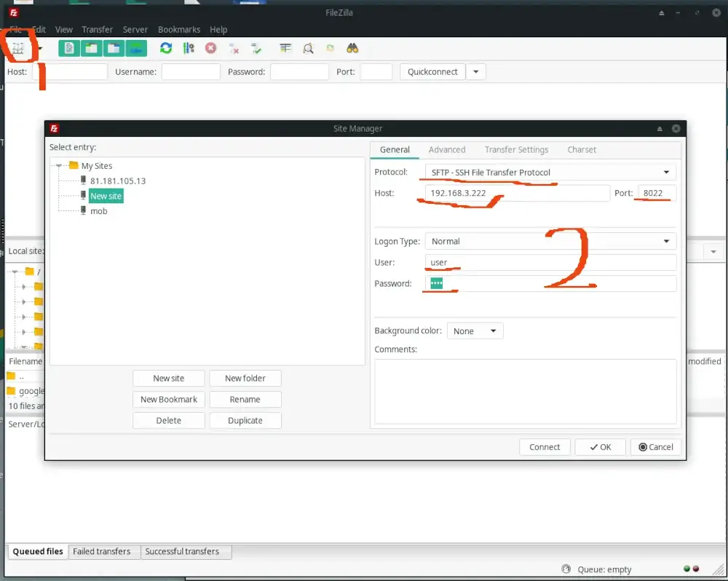Screen dimensions: 728x581
Task: Open the Background color dropdown
Action: click(x=475, y=331)
